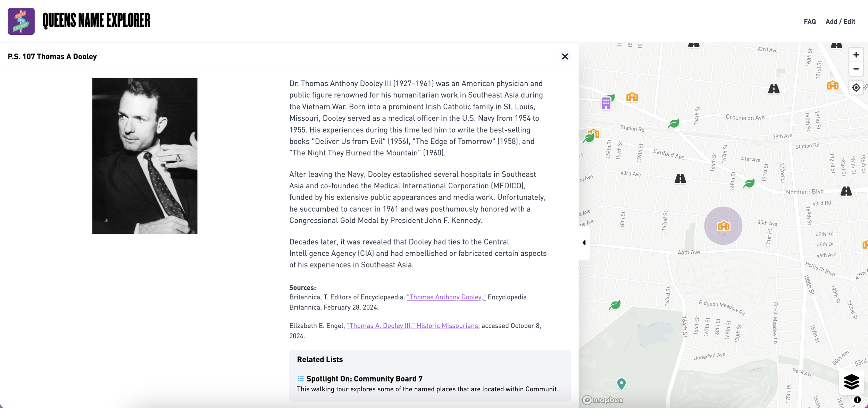Click the teal location pin marker
This screenshot has width=868, height=408.
click(x=621, y=383)
